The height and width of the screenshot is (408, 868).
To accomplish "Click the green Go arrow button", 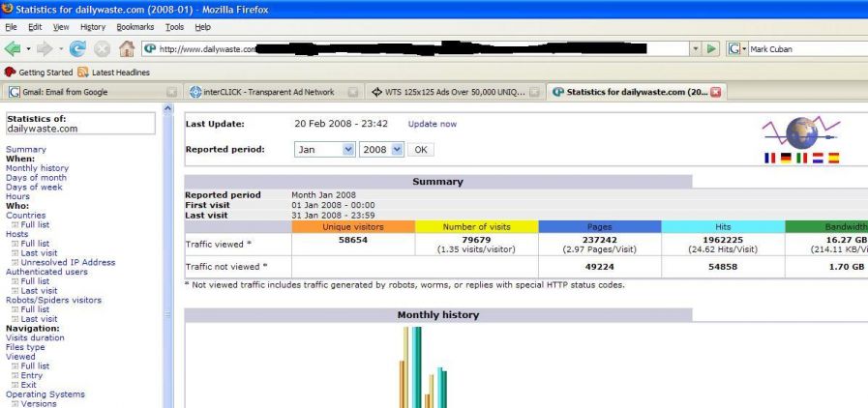I will 712,48.
